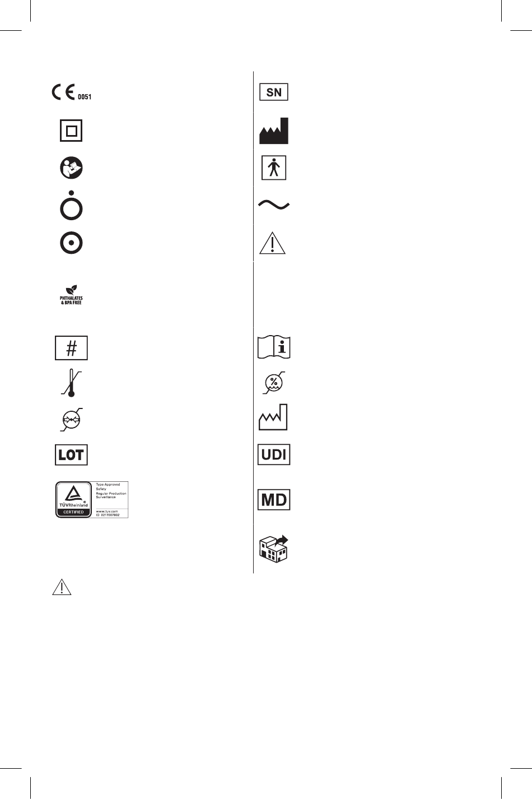Select the temperature limit thermometer symbol

pyautogui.click(x=71, y=383)
